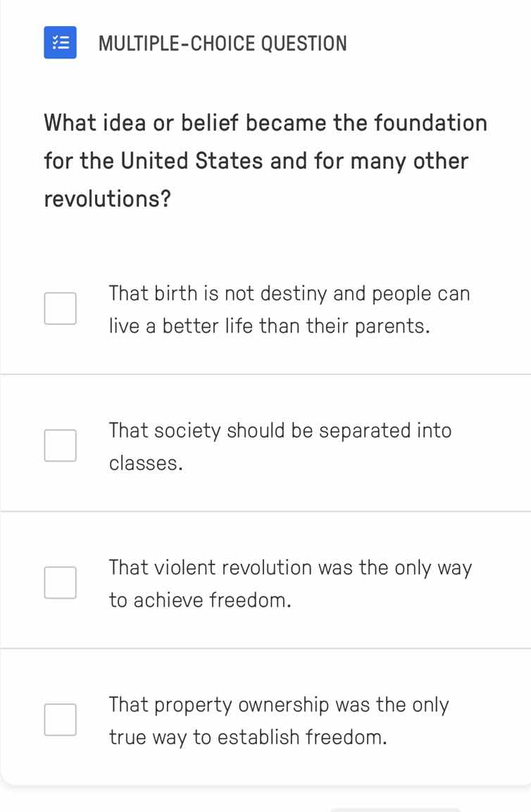Click the blue multiple-choice checklist icon
Image resolution: width=531 pixels, height=812 pixels.
click(60, 43)
